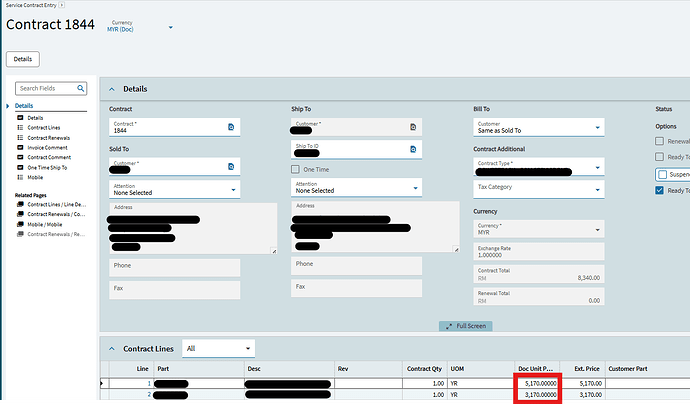Viewport: 690px width, 404px height.
Task: Click Invoice Comment icon in sidebar
Action: point(20,147)
